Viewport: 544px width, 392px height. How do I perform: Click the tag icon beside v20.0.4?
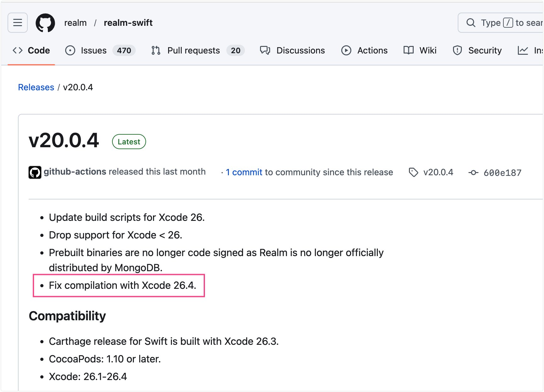tap(413, 172)
